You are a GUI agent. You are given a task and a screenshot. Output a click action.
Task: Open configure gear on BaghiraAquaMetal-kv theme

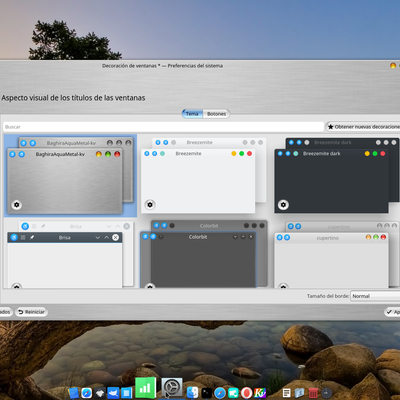[16, 205]
